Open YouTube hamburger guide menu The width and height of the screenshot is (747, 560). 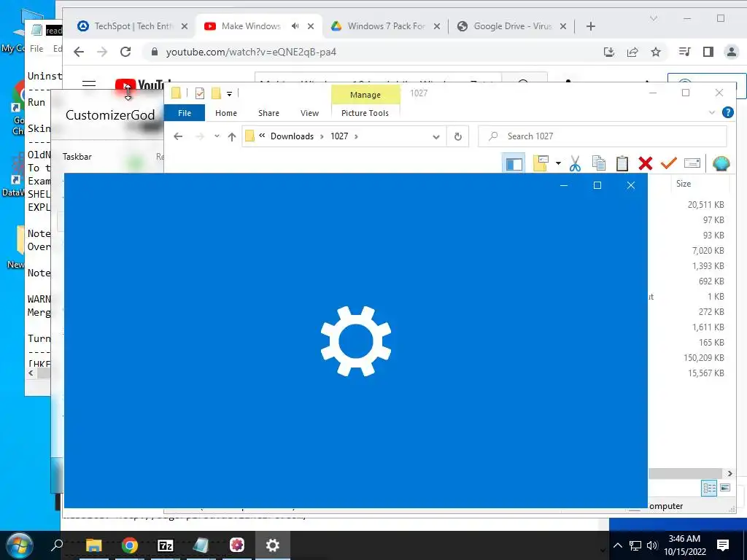[x=88, y=83]
